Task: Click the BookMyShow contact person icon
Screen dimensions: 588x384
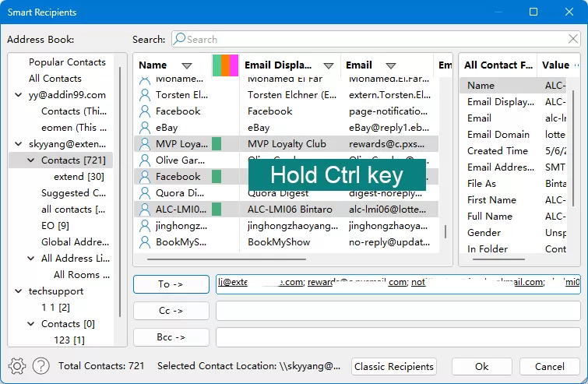Action: [x=144, y=242]
